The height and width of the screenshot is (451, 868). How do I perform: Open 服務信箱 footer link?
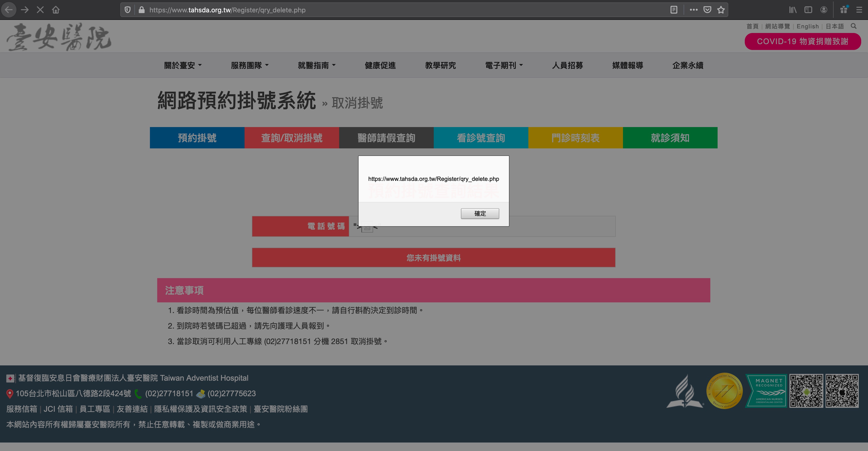(22, 409)
